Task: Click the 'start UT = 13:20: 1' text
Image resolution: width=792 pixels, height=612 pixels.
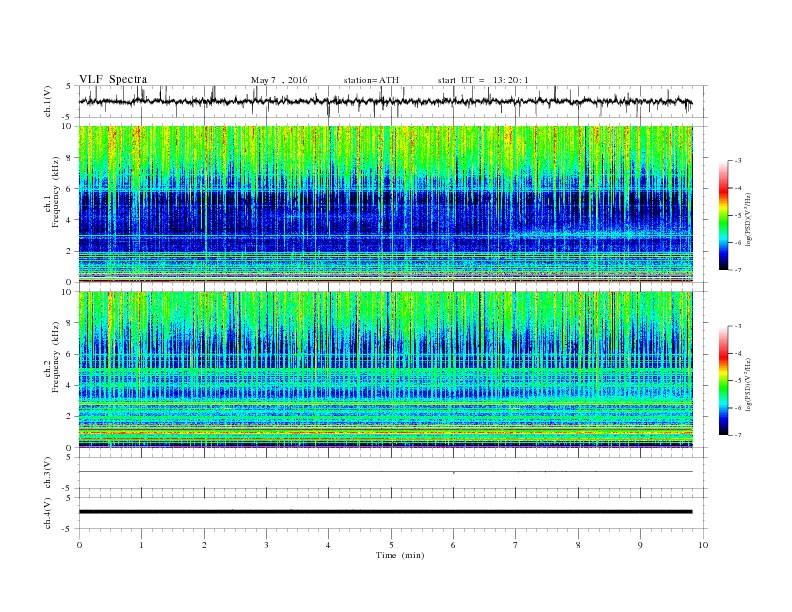Action: click(x=483, y=80)
